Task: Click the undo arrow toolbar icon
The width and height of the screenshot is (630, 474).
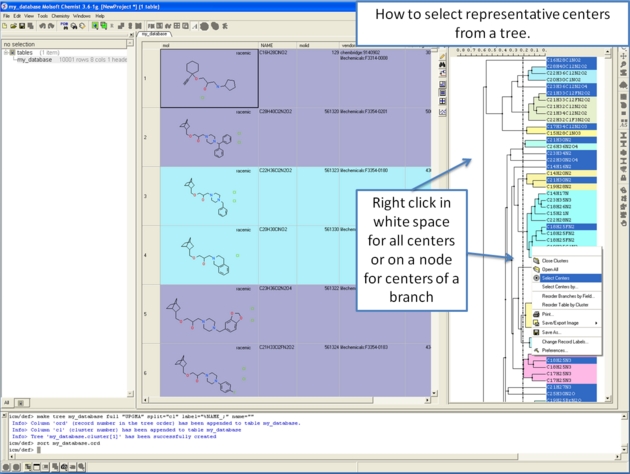Action: (x=40, y=25)
